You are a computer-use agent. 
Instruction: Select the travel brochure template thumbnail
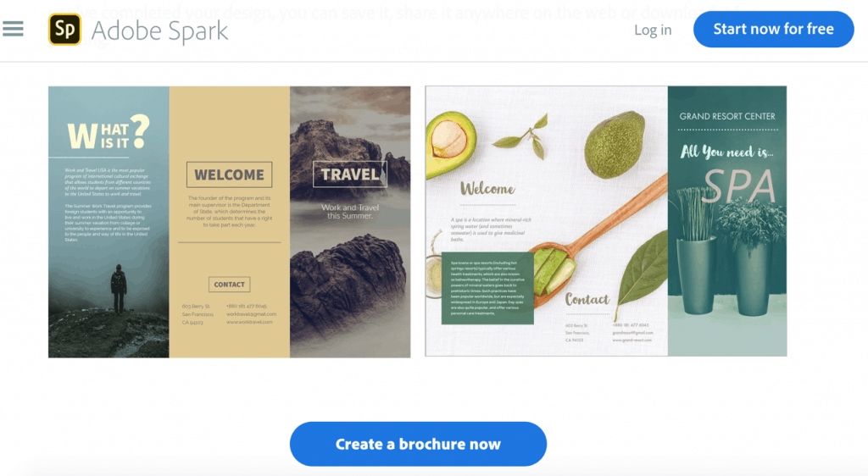tap(229, 222)
